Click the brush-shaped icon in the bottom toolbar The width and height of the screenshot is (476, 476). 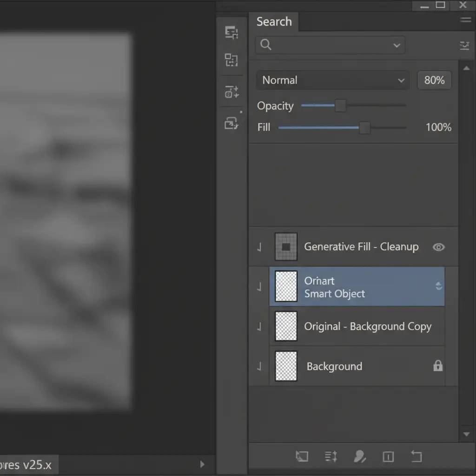click(x=359, y=456)
